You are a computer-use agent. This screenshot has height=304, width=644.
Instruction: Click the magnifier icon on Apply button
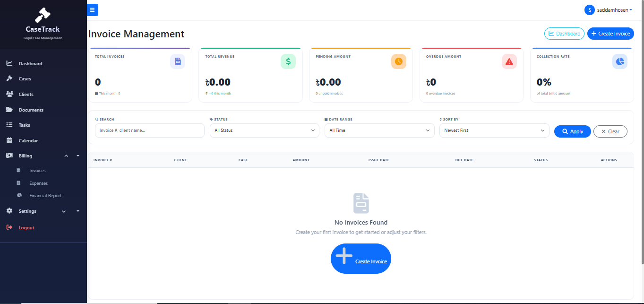[x=565, y=131]
